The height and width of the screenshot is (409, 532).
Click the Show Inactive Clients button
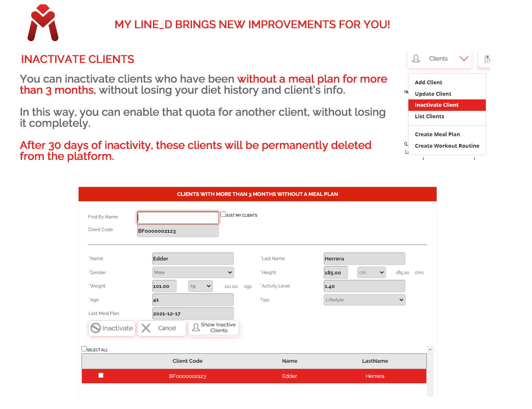pos(214,328)
